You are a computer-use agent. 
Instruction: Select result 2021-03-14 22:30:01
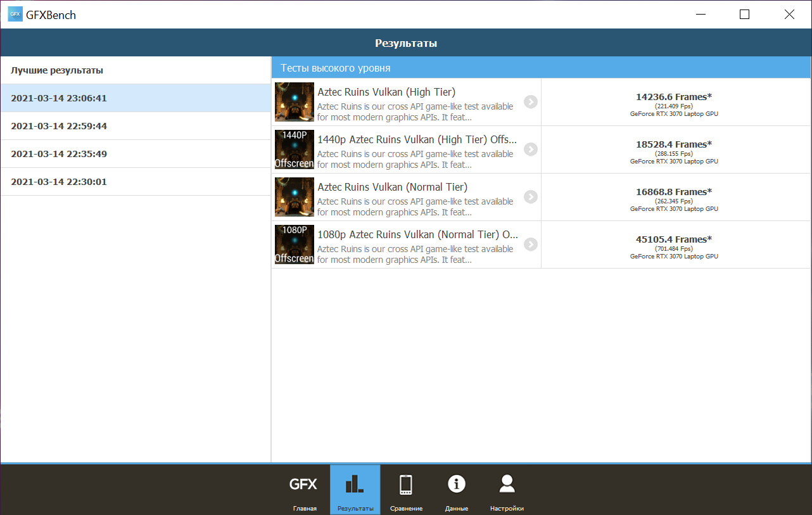[x=136, y=182]
